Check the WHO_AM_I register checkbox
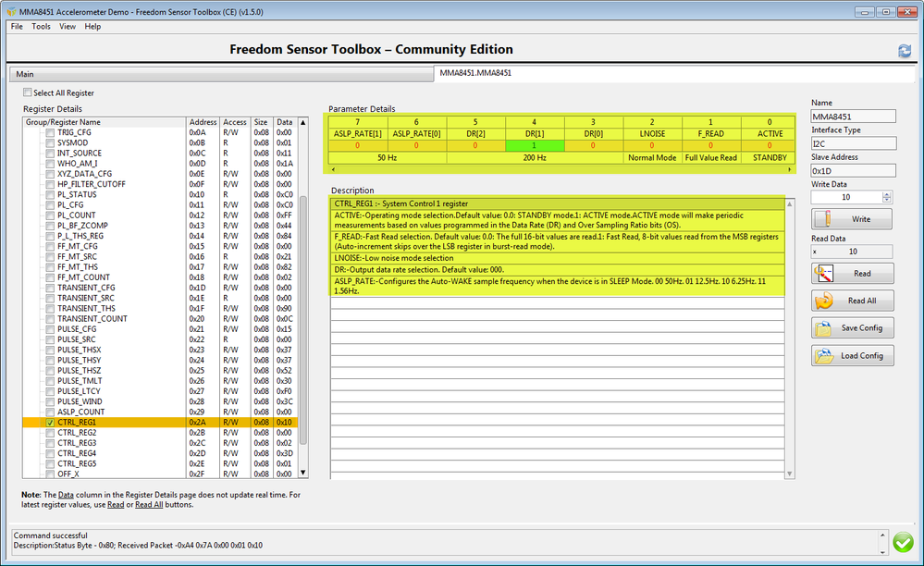This screenshot has width=924, height=566. [50, 163]
